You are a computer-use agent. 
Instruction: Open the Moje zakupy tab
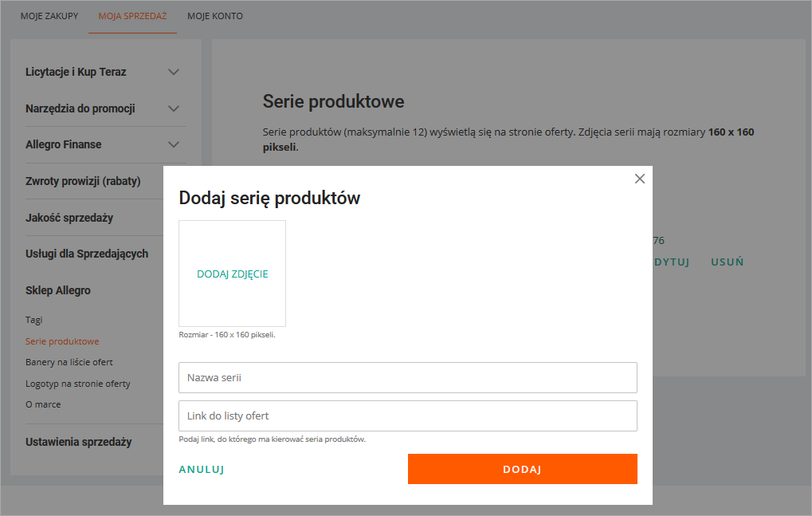(49, 16)
